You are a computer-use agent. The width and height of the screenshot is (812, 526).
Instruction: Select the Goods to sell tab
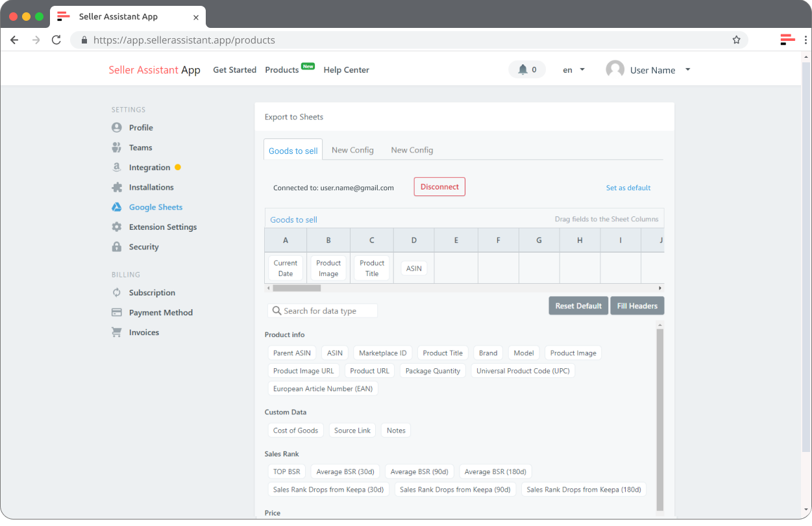click(293, 149)
